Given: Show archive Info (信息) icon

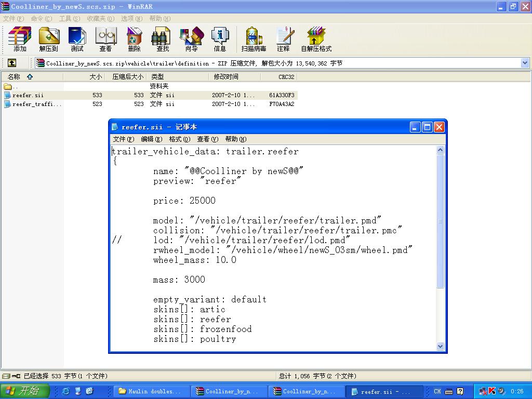Looking at the screenshot, I should [x=220, y=39].
